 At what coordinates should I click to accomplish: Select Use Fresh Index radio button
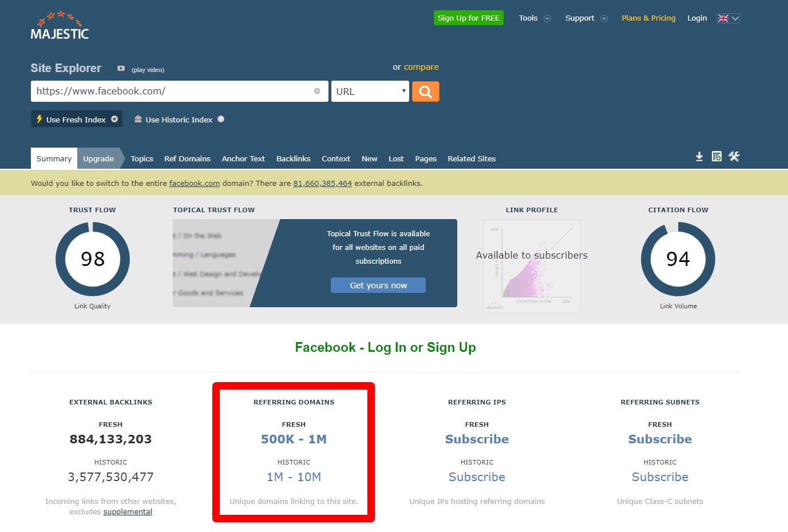[114, 119]
